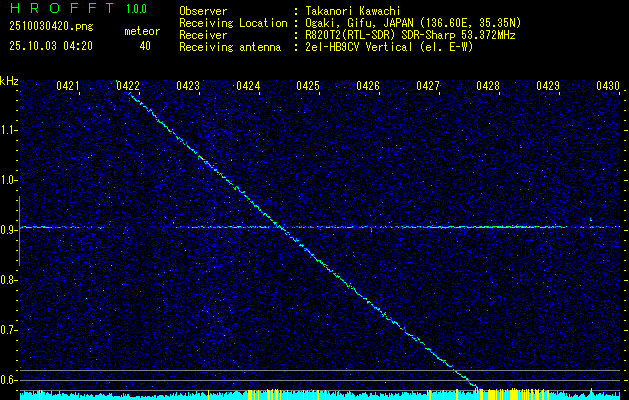Click the 1.0 kHz axis label
Screen dimensions: 629x400
[x=8, y=180]
